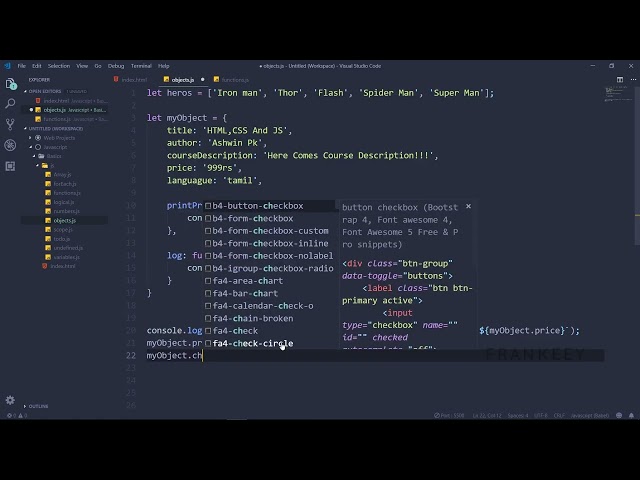Viewport: 640px width, 480px height.
Task: Select the fa4-chain-broken suggestion
Action: tap(270, 318)
